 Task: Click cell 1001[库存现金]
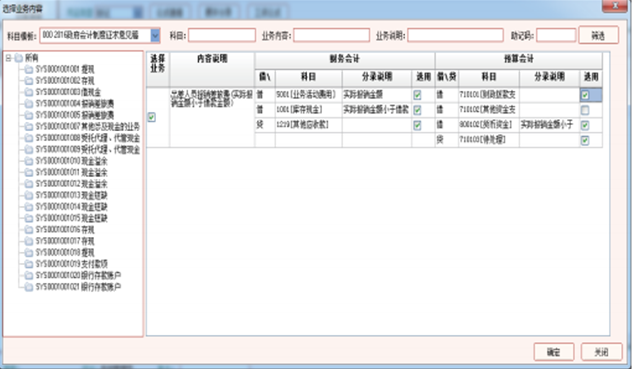point(309,110)
